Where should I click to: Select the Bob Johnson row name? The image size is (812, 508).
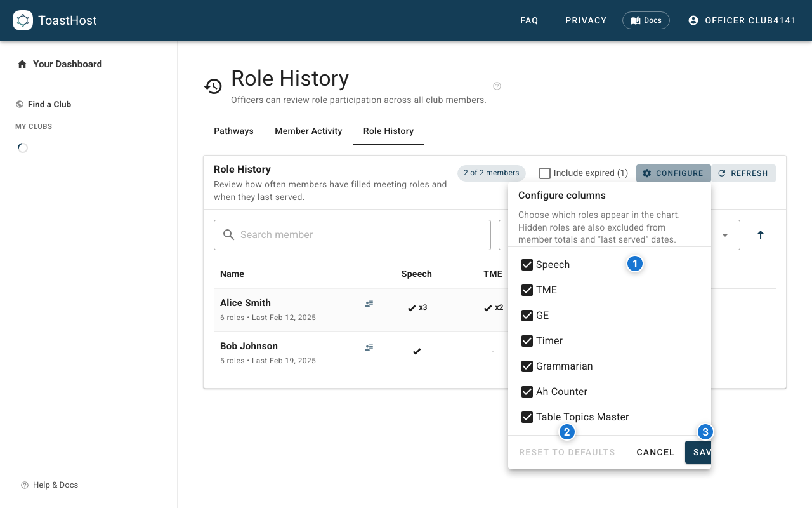249,346
